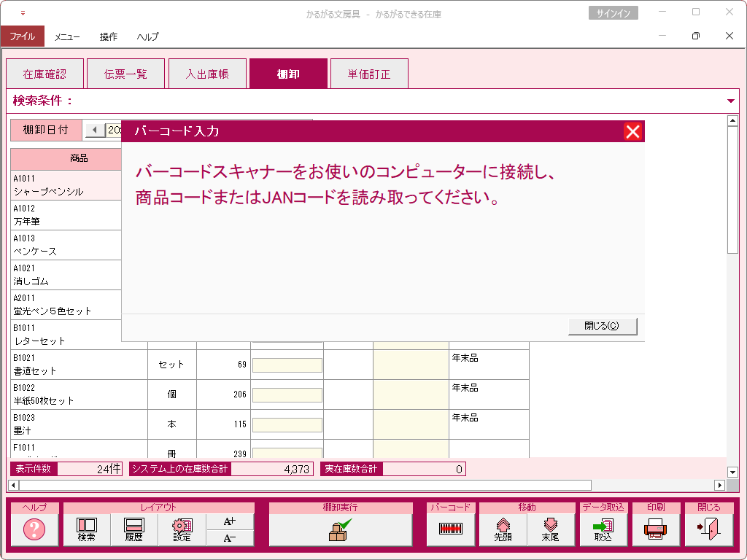Click the close door exit icon
747x560 pixels.
click(708, 529)
